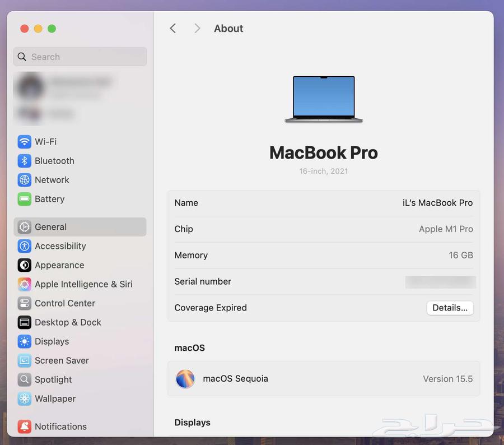Click the forward chevron arrow

pyautogui.click(x=197, y=29)
